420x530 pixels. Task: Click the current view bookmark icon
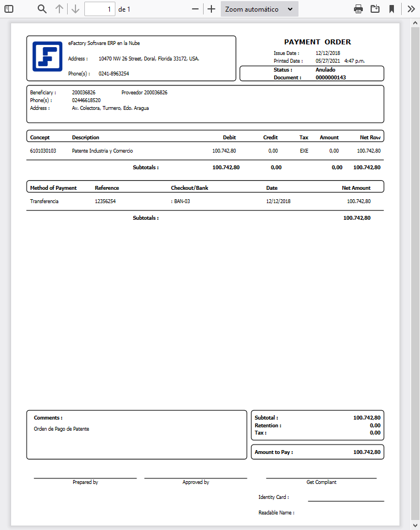tap(392, 9)
